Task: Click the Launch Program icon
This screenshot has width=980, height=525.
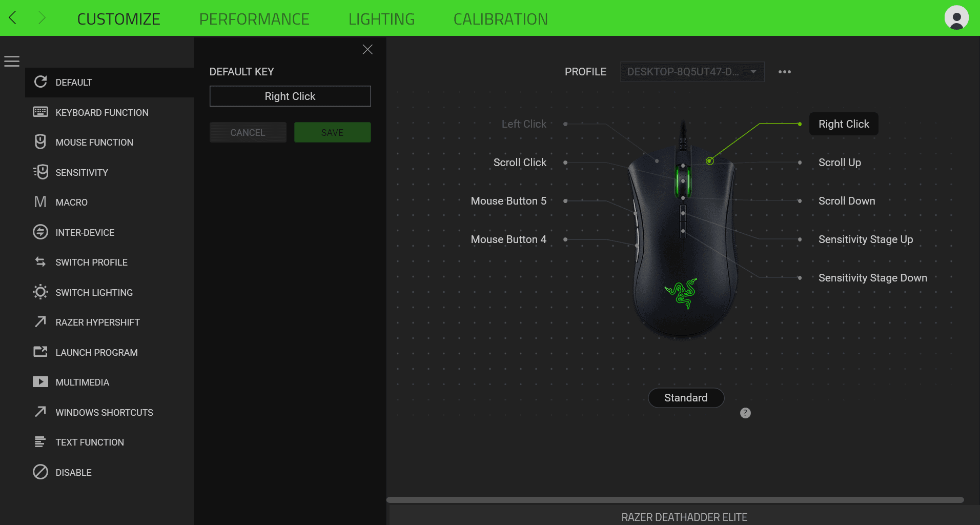Action: (40, 352)
